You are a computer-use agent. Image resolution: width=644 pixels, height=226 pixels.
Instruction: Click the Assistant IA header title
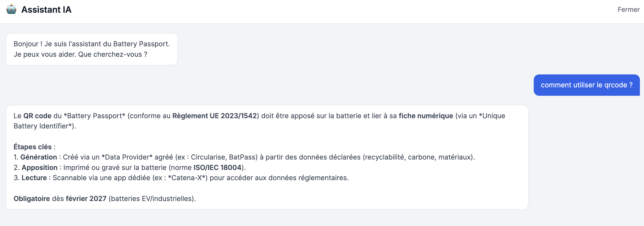click(x=46, y=10)
